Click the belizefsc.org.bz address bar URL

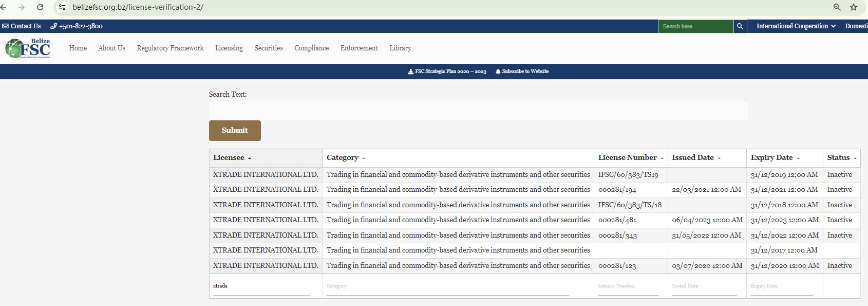click(138, 7)
